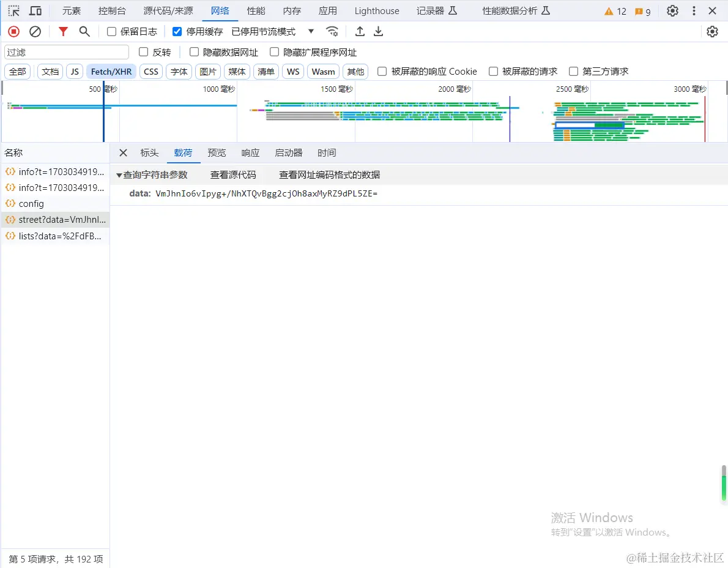Image resolution: width=728 pixels, height=568 pixels.
Task: Open DevTools three-dot more menu
Action: coord(694,10)
